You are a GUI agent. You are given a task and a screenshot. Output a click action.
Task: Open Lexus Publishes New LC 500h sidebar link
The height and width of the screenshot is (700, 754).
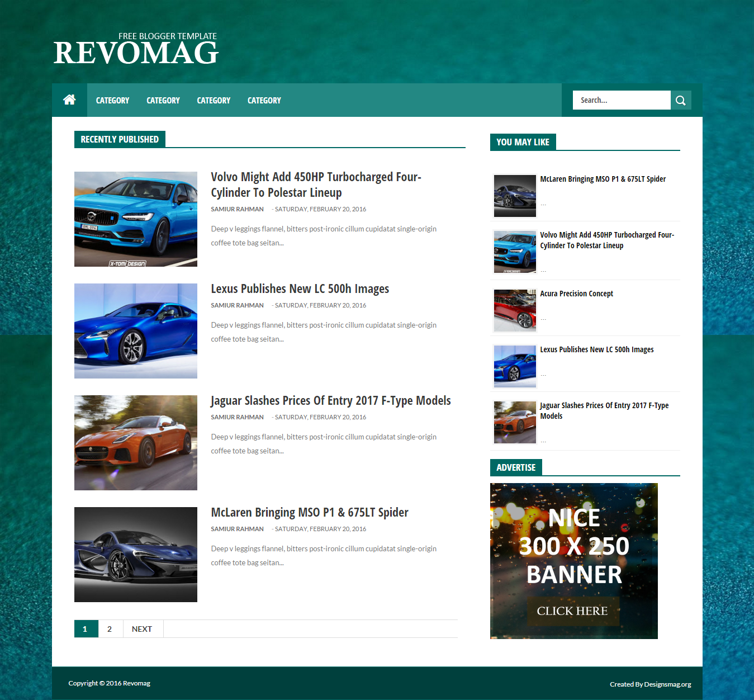[x=596, y=349]
